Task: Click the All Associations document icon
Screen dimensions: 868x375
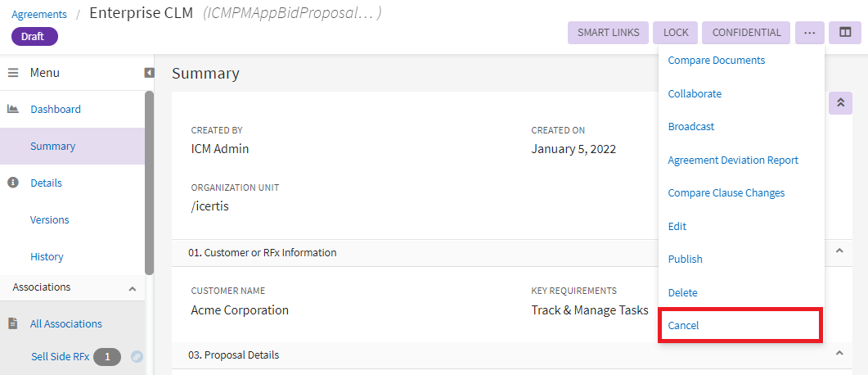Action: (x=13, y=323)
